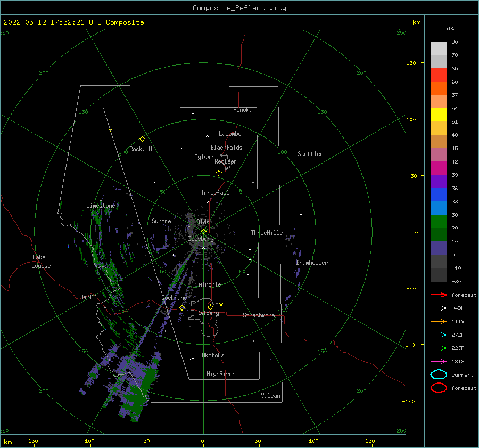Click the Limestone label

[x=101, y=206]
